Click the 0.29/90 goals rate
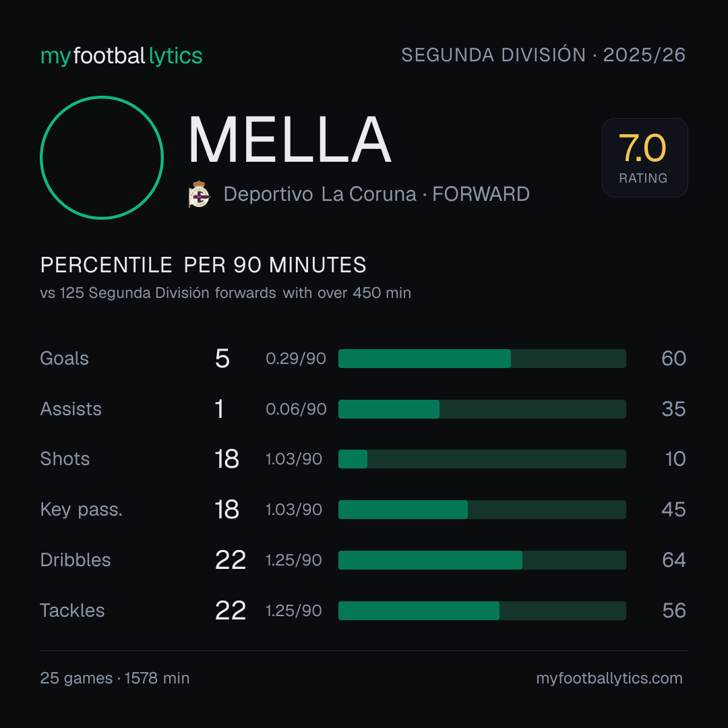Image resolution: width=728 pixels, height=728 pixels. 296,359
